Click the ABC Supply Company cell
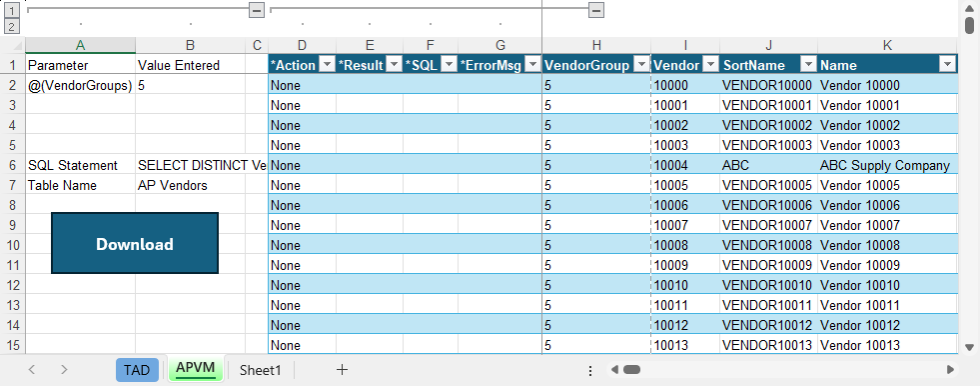This screenshot has width=980, height=386. click(887, 165)
